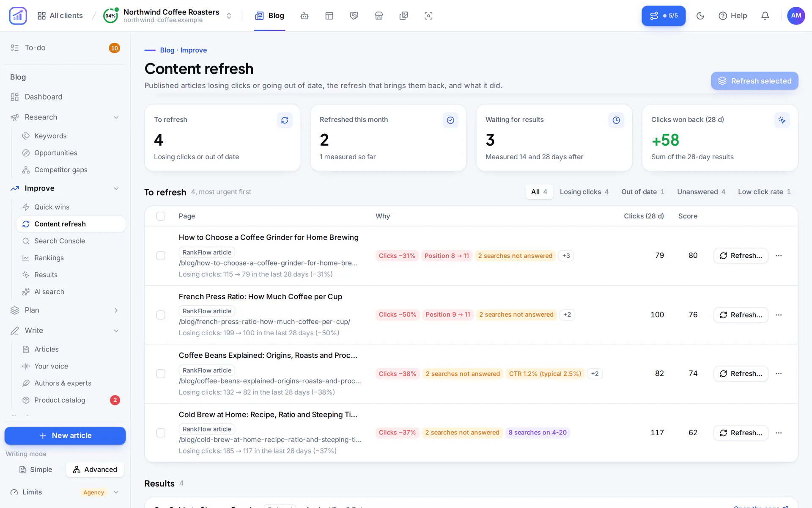Click the scan focus icon in top nav
This screenshot has height=508, width=812.
pos(428,16)
